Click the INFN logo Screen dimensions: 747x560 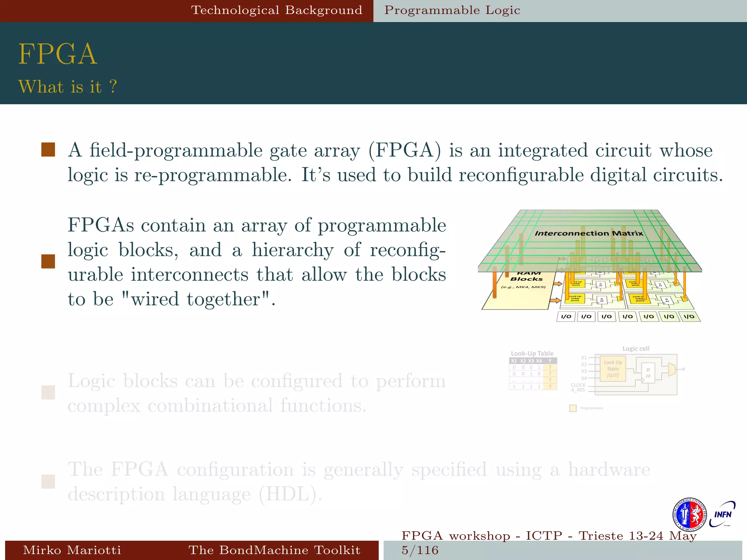point(723,514)
